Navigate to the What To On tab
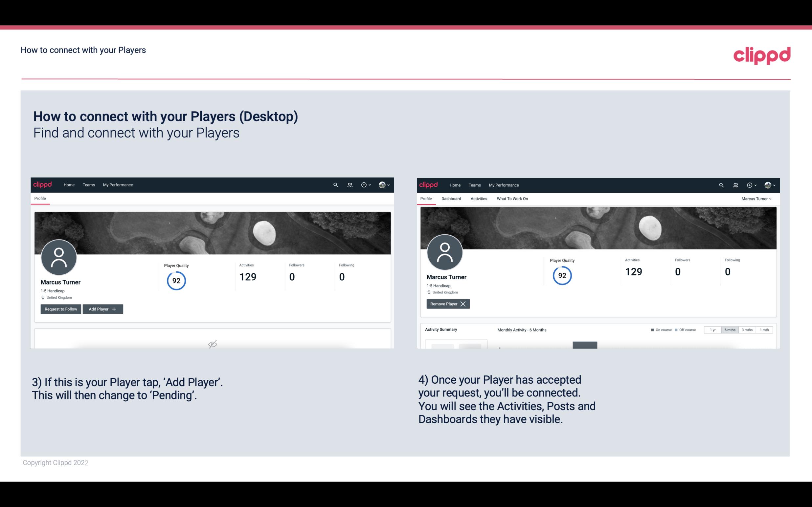The height and width of the screenshot is (507, 812). pos(512,199)
